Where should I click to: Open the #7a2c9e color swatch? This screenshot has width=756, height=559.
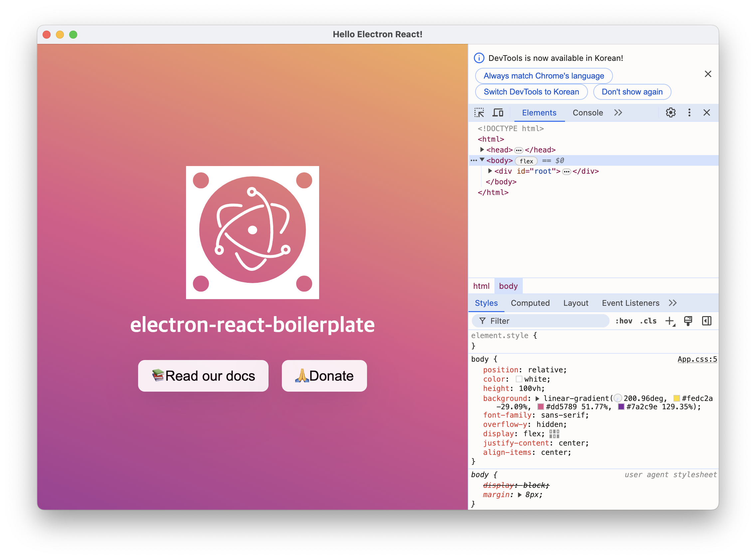(621, 407)
